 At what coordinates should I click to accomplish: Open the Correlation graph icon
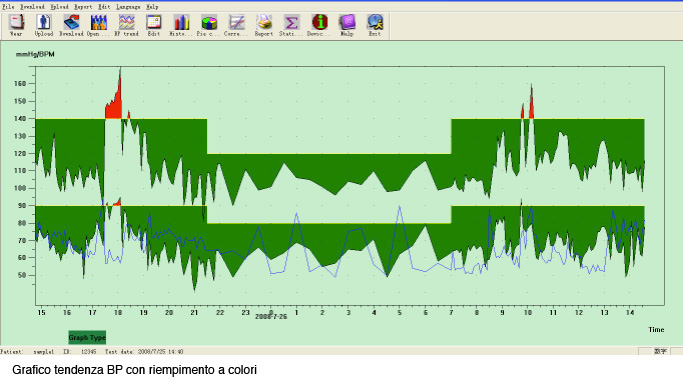[236, 25]
